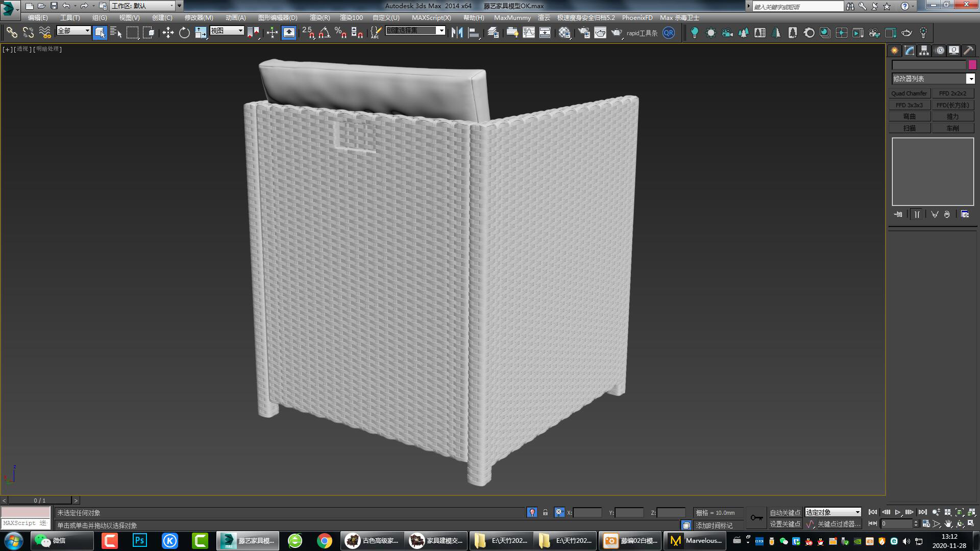This screenshot has height=551, width=980.
Task: Open the Hierarchy panel tab icon
Action: [x=924, y=51]
